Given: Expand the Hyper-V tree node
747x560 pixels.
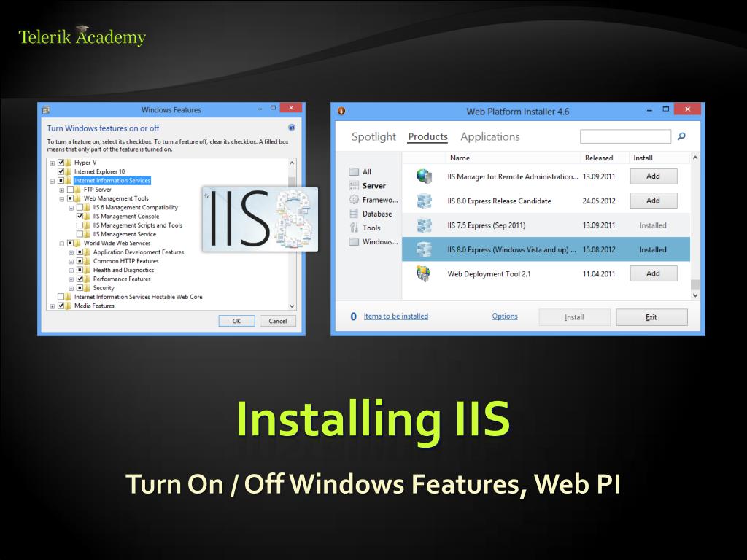Looking at the screenshot, I should coord(53,163).
